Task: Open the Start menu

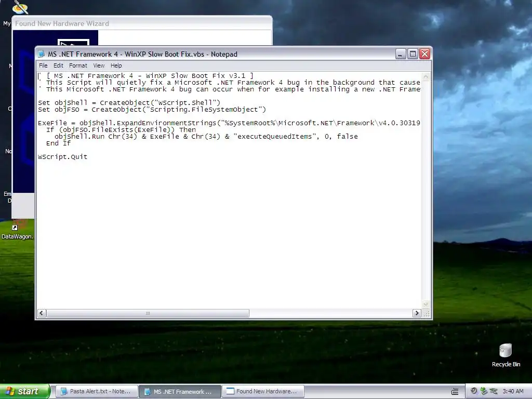Action: coord(25,391)
